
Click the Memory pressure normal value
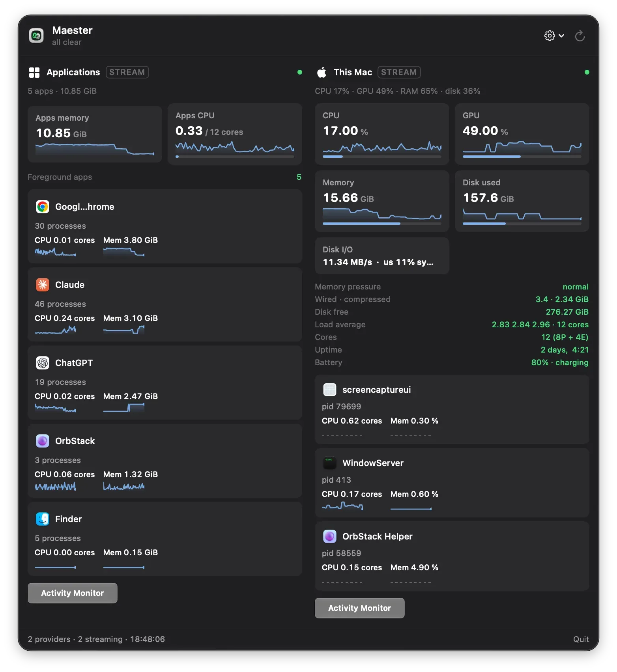click(x=576, y=287)
